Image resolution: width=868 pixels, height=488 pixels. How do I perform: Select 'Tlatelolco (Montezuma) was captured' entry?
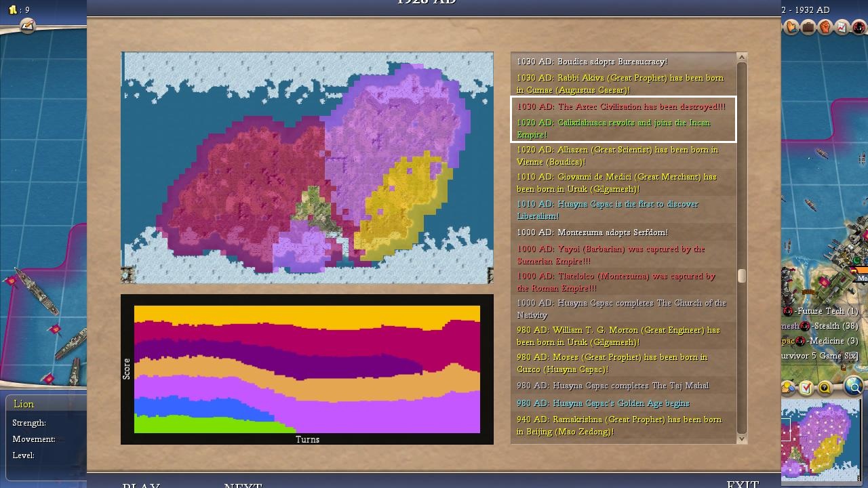(623, 282)
